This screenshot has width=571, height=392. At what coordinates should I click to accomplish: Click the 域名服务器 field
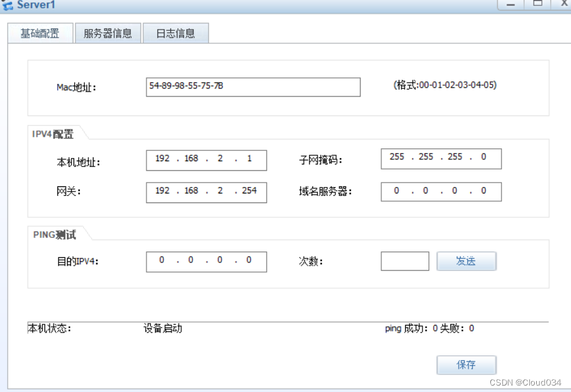[x=441, y=192]
